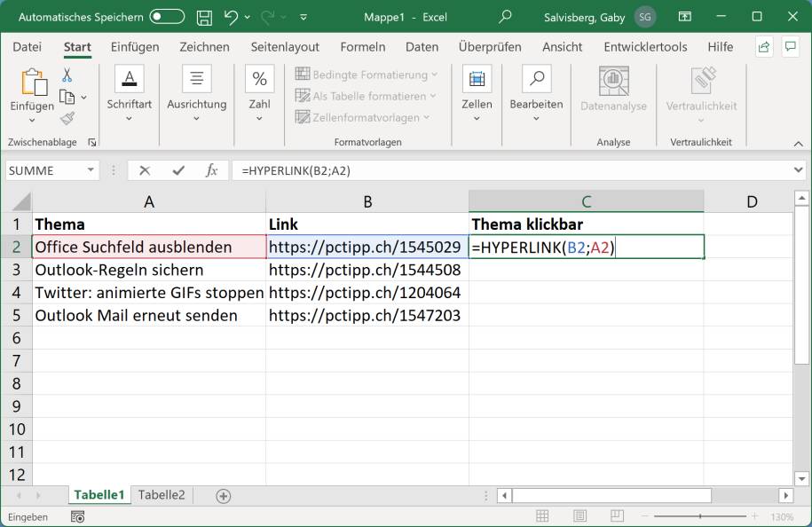
Task: Click the Vertraulichkeit button
Action: (x=701, y=94)
